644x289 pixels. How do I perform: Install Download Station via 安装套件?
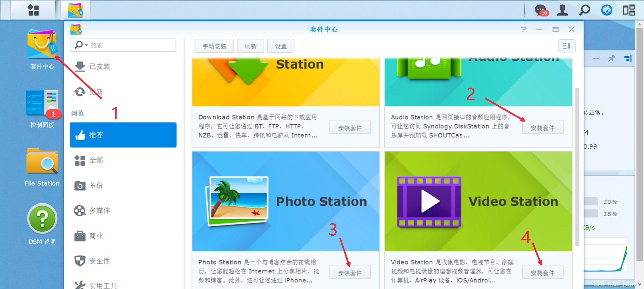[350, 128]
